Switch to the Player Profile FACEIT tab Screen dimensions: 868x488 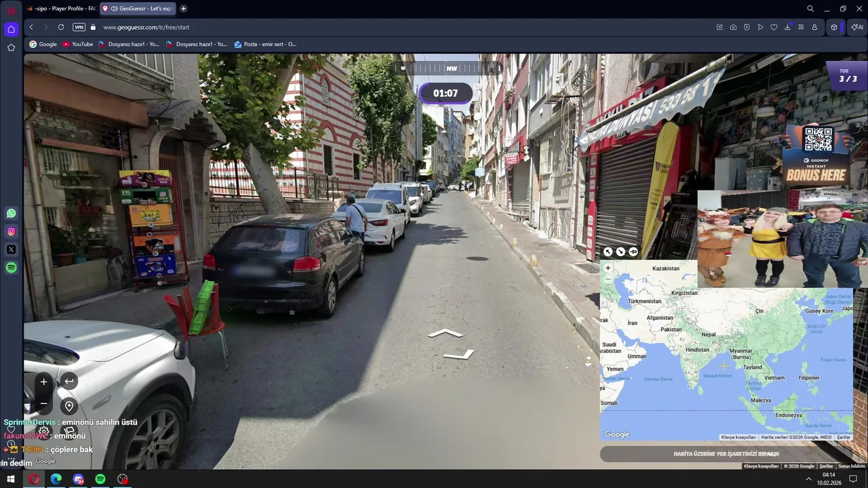(62, 9)
